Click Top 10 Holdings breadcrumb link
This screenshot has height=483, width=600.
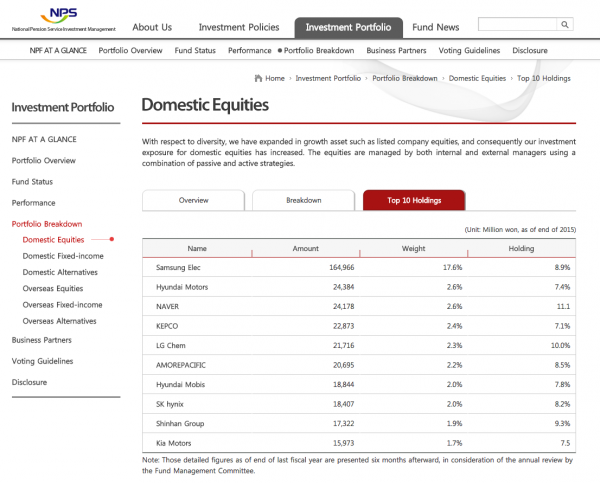pyautogui.click(x=543, y=78)
